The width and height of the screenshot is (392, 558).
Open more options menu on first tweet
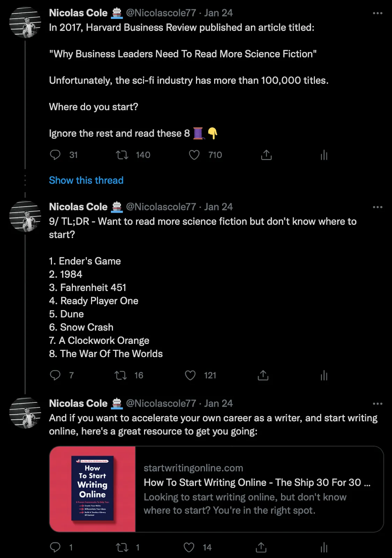tap(378, 13)
